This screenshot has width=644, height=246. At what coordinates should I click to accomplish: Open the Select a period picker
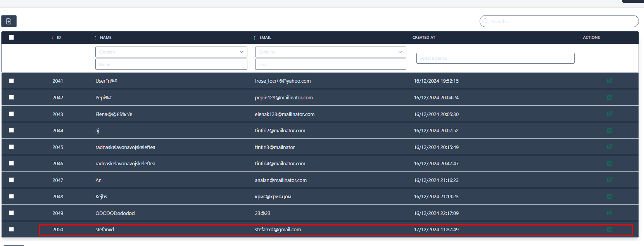coord(495,58)
